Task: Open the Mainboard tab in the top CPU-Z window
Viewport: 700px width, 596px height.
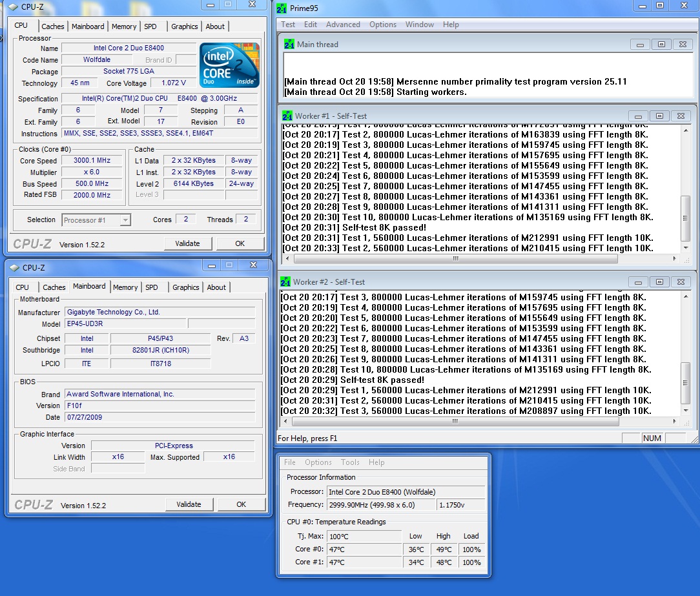Action: pos(88,26)
